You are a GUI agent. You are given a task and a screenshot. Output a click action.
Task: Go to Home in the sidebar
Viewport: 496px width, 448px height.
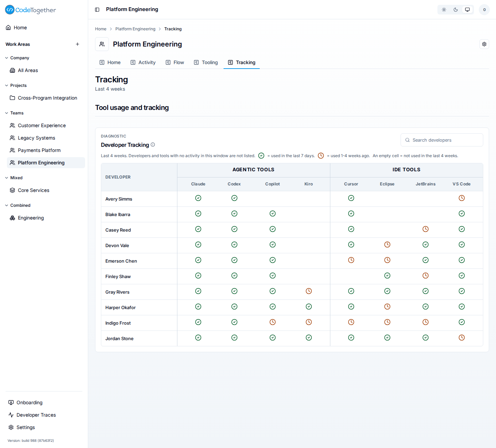coord(44,28)
